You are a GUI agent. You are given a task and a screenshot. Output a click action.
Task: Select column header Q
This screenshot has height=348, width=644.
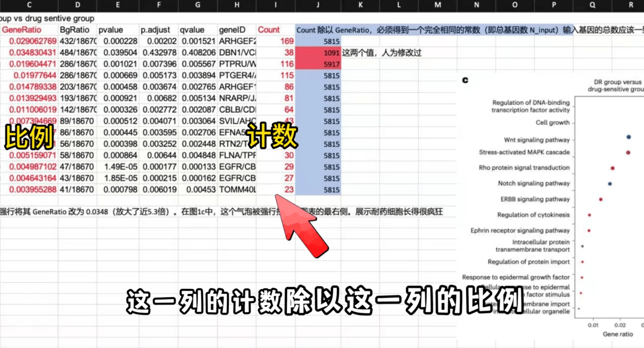[x=592, y=6]
